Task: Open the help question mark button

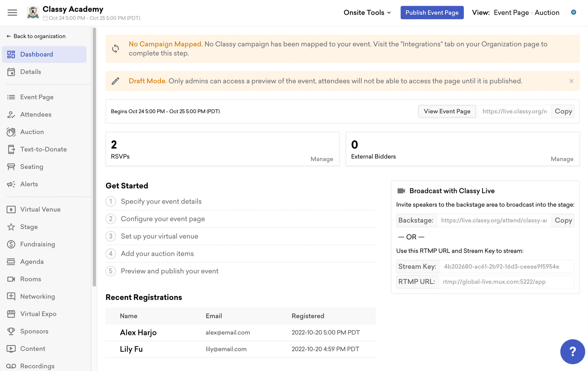Action: click(573, 352)
